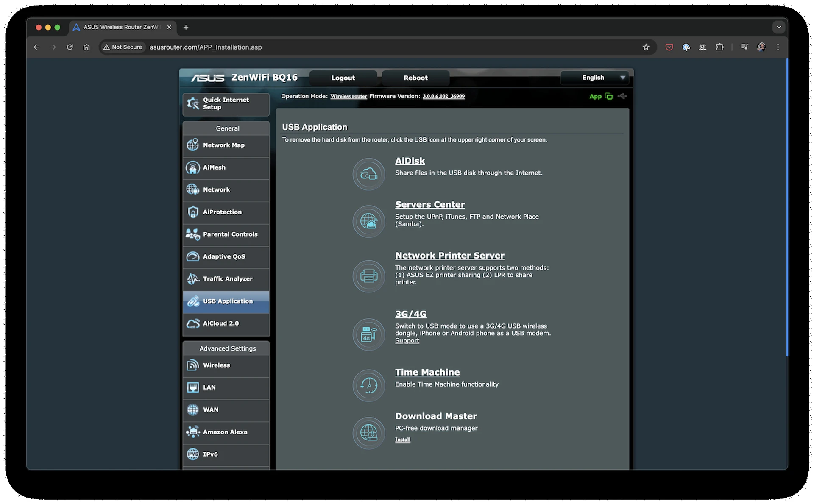Click Install under Download Master
Image resolution: width=814 pixels, height=504 pixels.
point(402,440)
